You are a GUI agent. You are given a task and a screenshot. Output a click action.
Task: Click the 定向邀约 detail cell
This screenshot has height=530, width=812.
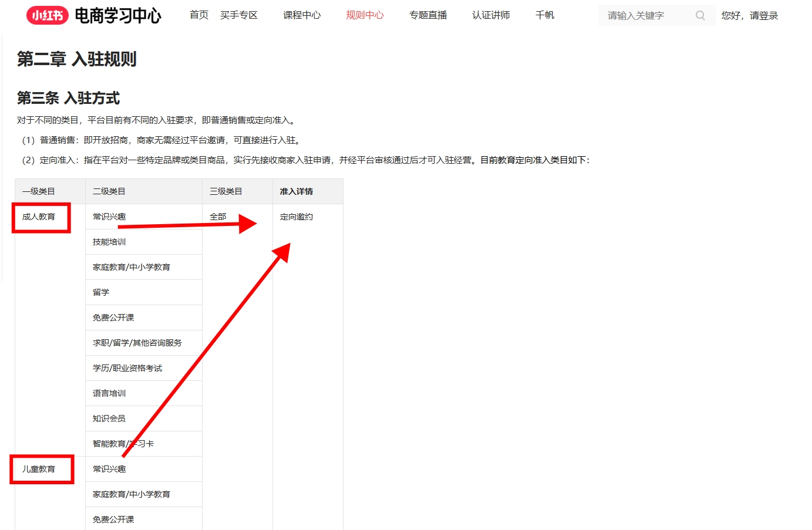point(297,216)
